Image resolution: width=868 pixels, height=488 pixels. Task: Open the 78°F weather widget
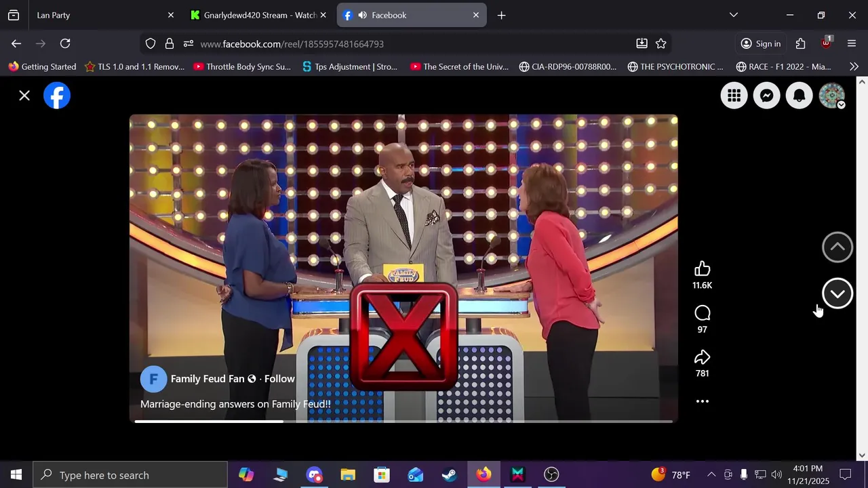pos(671,475)
